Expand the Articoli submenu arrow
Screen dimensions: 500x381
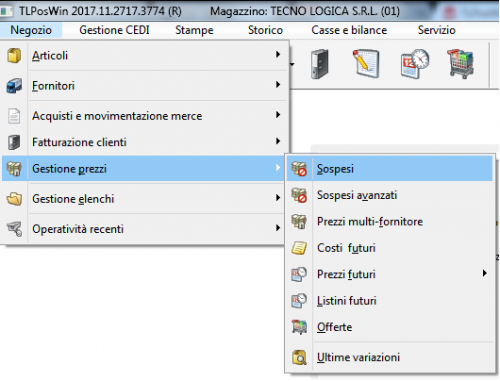pyautogui.click(x=278, y=54)
